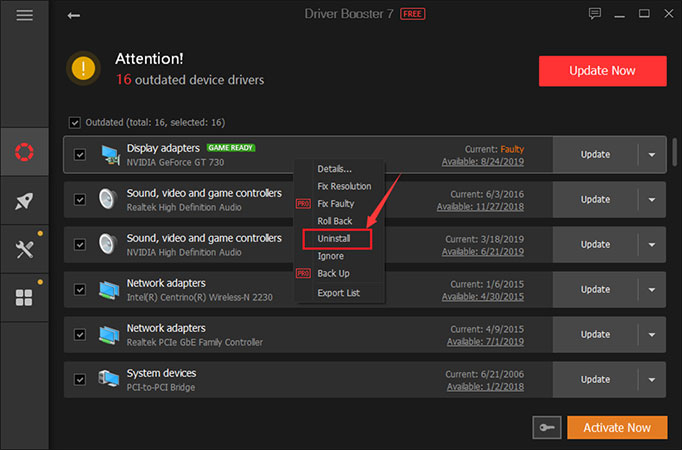Open the Available: 1/2/2018 link
682x450 pixels.
485,387
